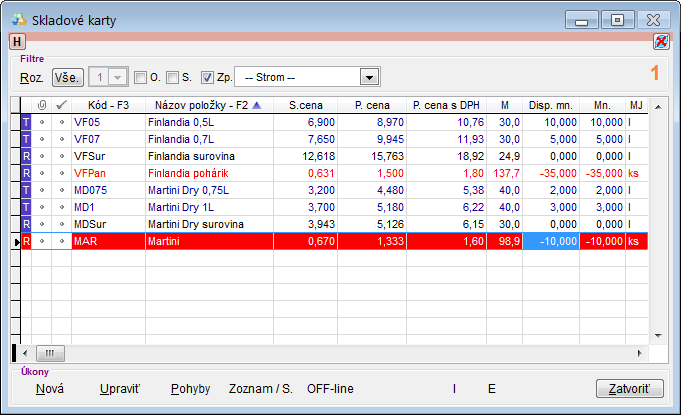The width and height of the screenshot is (681, 415).
Task: Click the R type marker of VFSur row
Action: tap(26, 155)
